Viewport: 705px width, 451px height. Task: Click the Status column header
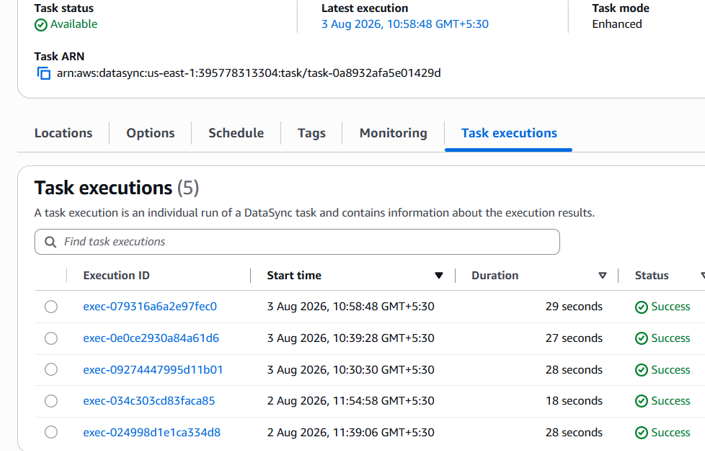point(651,276)
